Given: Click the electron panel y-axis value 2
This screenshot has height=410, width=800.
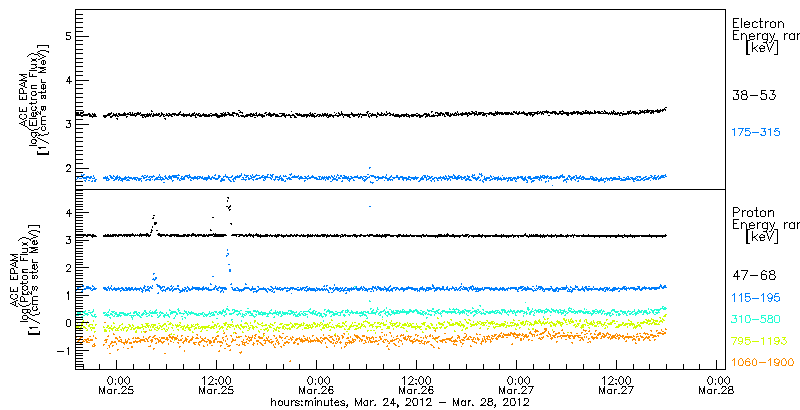Looking at the screenshot, I should (66, 169).
